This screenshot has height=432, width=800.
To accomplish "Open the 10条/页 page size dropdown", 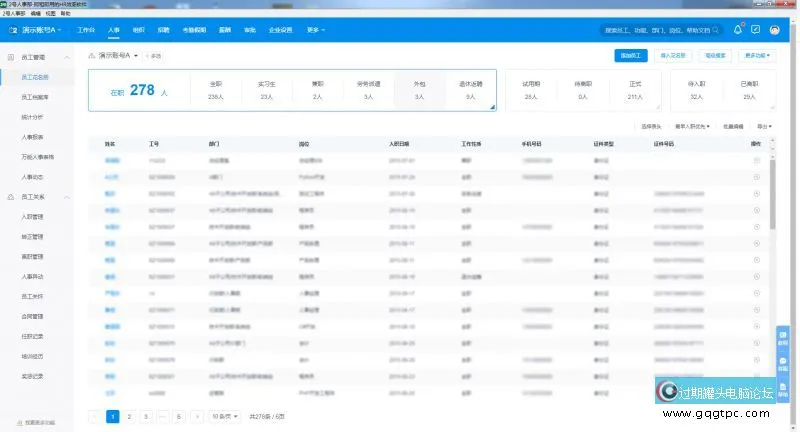I will [x=222, y=415].
